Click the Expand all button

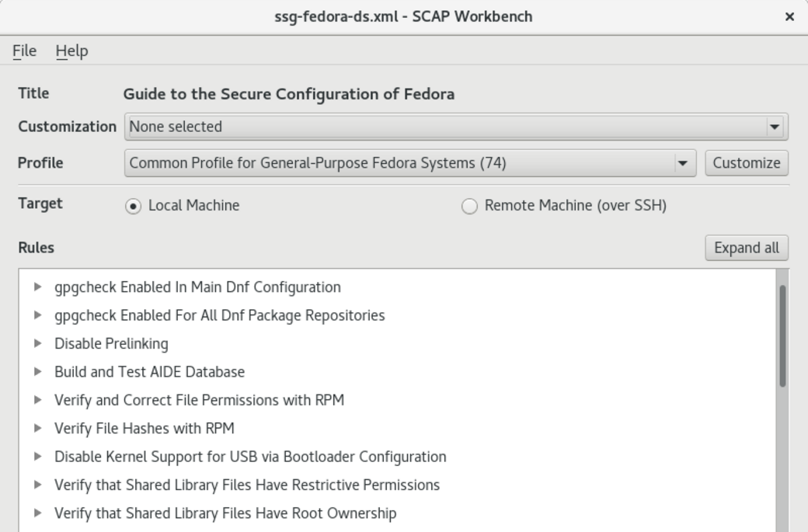pyautogui.click(x=747, y=249)
